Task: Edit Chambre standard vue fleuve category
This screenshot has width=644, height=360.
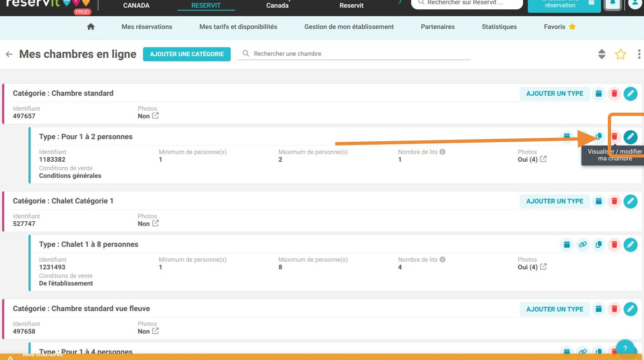Action: coord(630,309)
